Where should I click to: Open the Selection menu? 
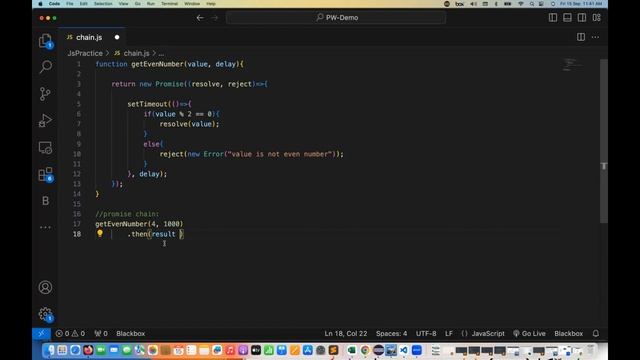click(x=103, y=4)
